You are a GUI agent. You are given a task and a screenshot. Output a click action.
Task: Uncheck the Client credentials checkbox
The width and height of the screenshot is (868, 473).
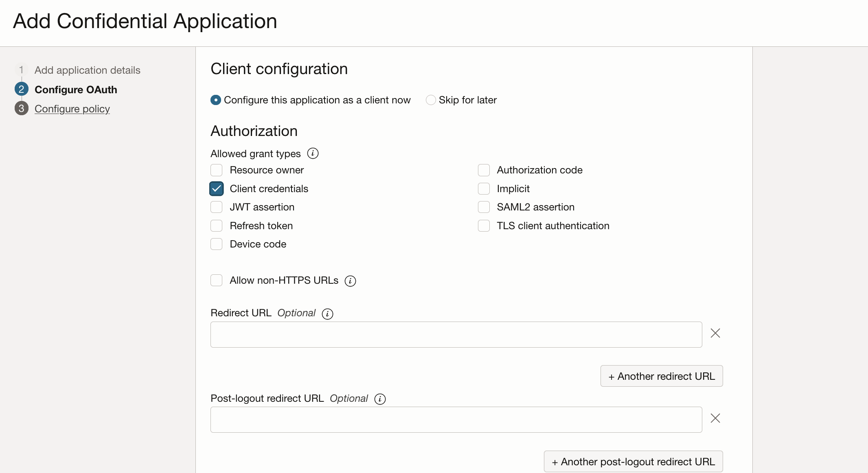coord(217,188)
